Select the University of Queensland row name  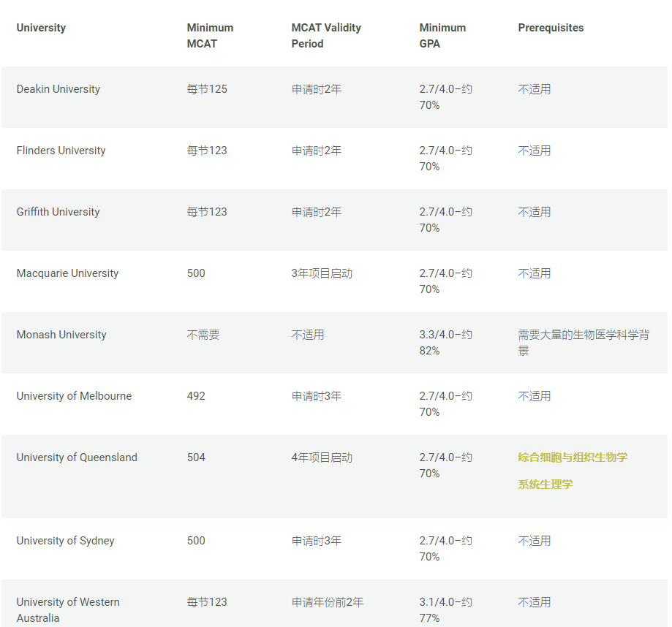[77, 457]
